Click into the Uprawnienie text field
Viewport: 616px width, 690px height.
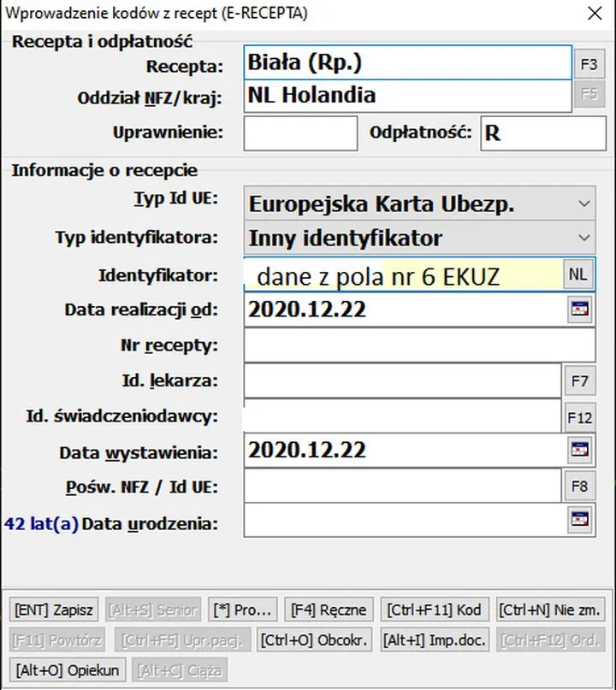click(x=300, y=133)
